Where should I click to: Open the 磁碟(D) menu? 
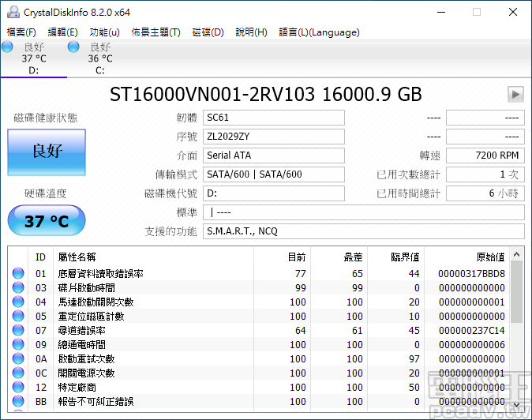pyautogui.click(x=208, y=32)
